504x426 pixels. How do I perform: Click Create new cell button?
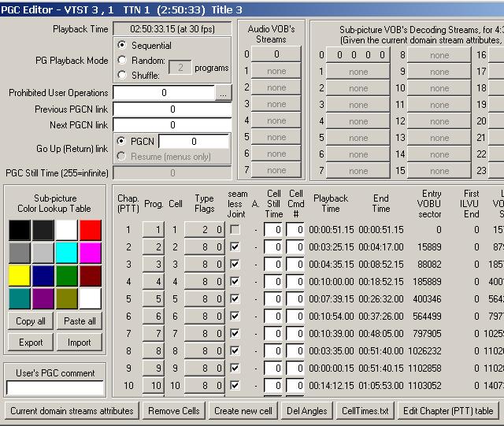(x=243, y=411)
